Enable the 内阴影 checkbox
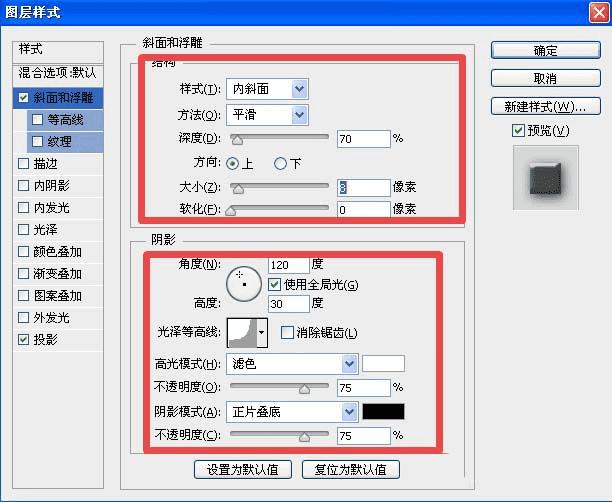The height and width of the screenshot is (502, 612). (x=23, y=185)
